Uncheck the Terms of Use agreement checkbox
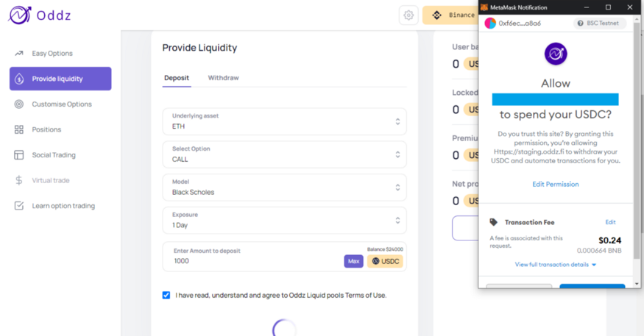The width and height of the screenshot is (644, 336). pyautogui.click(x=166, y=295)
